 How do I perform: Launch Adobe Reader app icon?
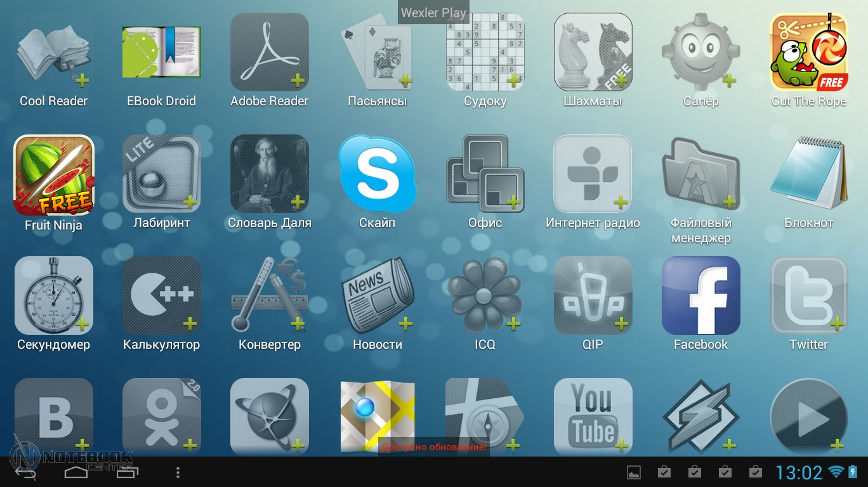click(270, 53)
